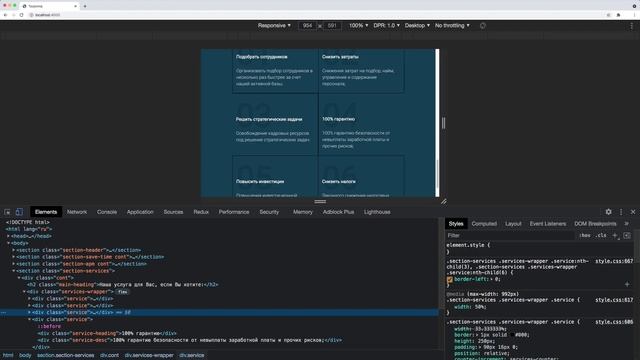This screenshot has width=640, height=360.
Task: Expand the head element node
Action: point(8,236)
